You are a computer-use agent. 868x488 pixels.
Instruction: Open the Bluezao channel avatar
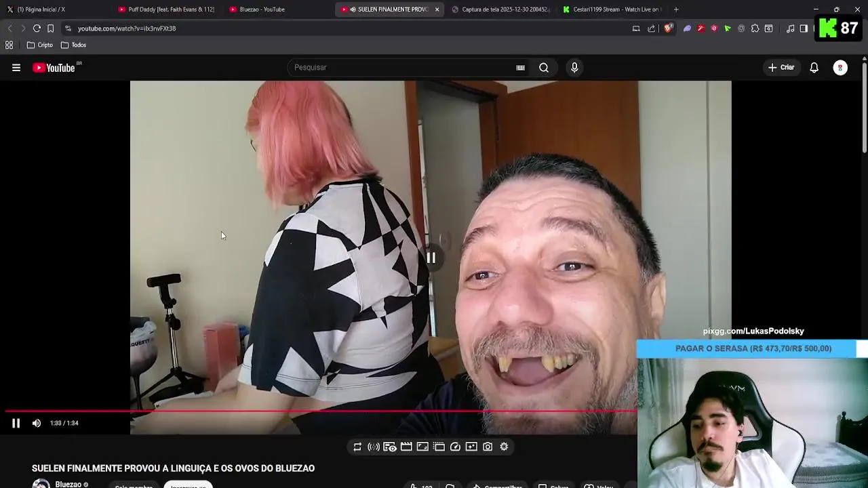tap(41, 484)
